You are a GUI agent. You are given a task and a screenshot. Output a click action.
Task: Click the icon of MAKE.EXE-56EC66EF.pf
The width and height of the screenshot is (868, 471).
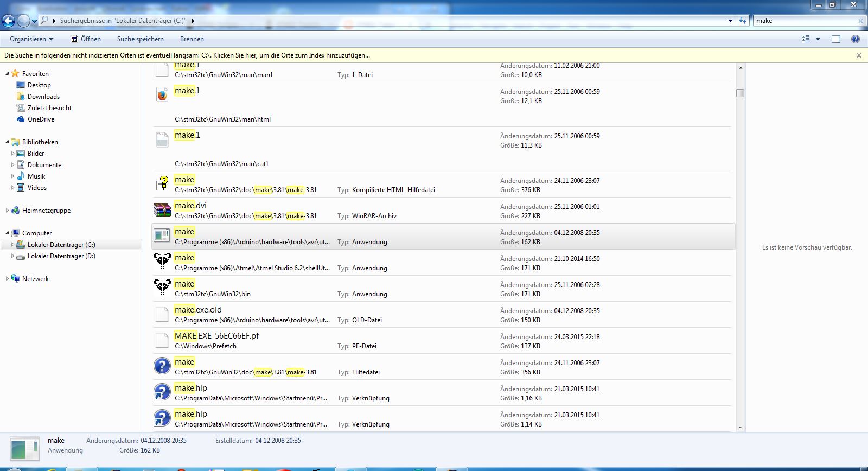point(162,341)
